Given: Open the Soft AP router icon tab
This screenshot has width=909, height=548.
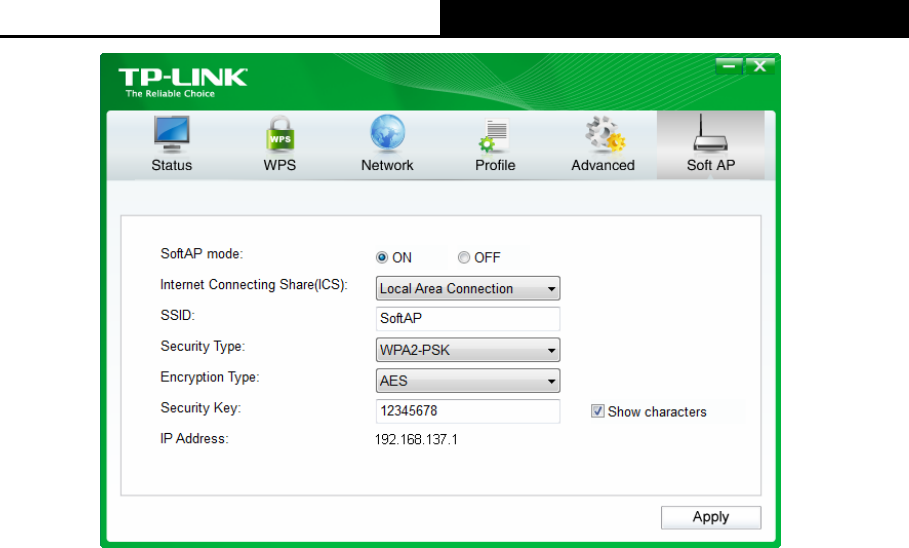Looking at the screenshot, I should [x=711, y=144].
